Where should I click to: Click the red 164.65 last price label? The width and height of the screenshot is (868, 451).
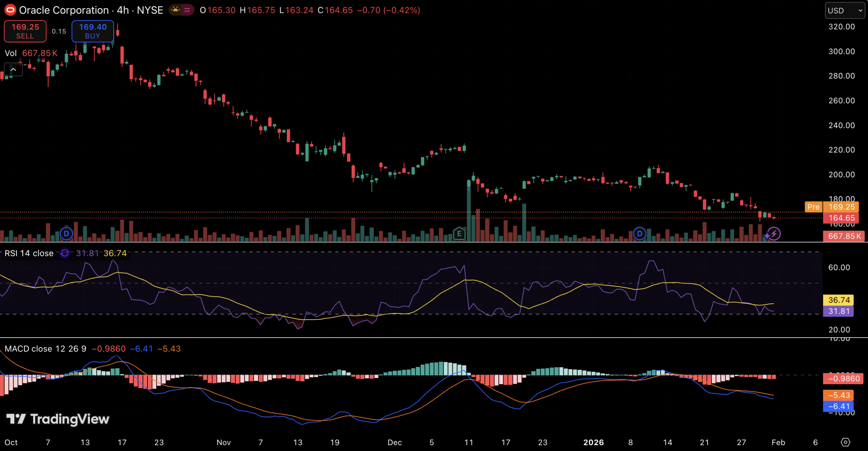(841, 218)
